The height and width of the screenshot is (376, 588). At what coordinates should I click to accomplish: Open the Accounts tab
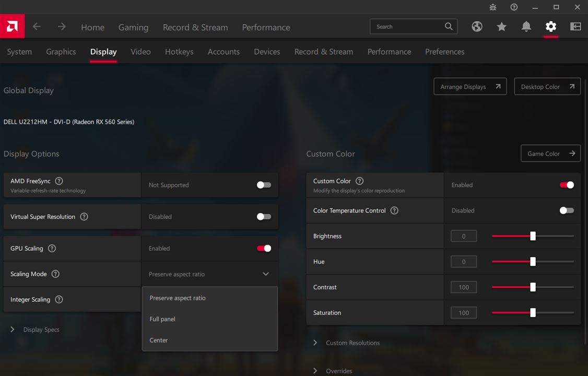(224, 52)
